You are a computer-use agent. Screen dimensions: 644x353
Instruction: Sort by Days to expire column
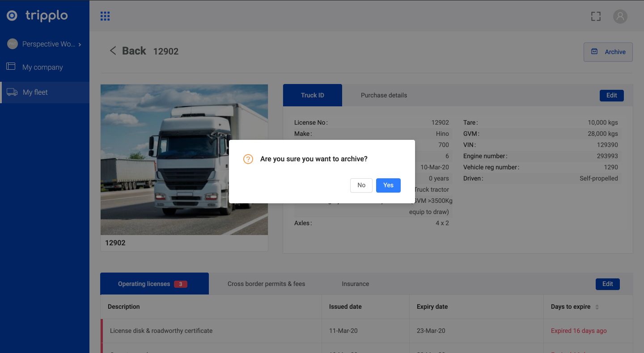click(x=597, y=307)
